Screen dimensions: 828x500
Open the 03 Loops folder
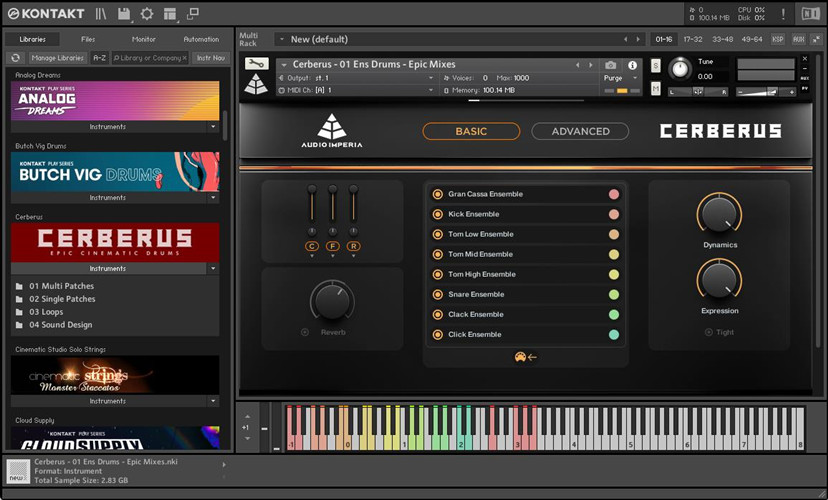(x=48, y=312)
